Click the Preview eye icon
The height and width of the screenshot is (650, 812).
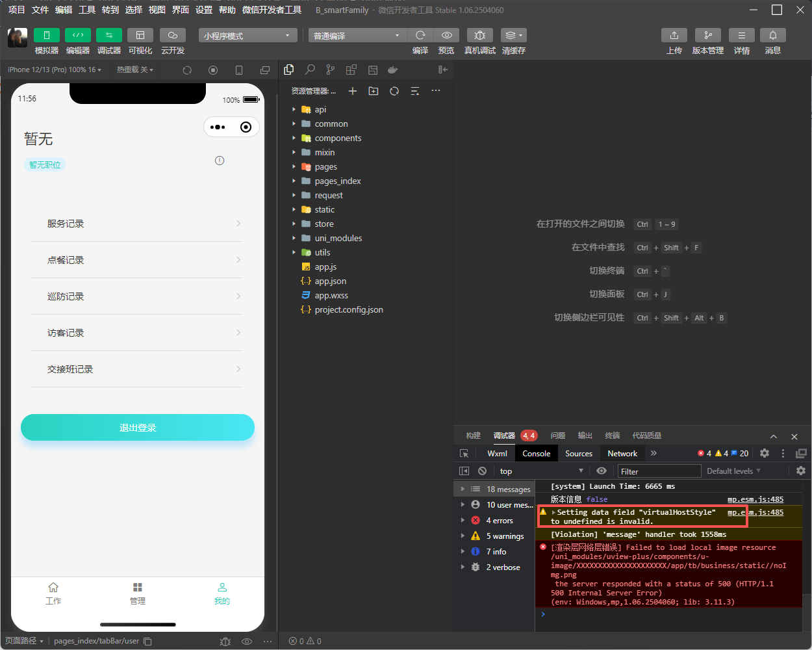click(446, 35)
